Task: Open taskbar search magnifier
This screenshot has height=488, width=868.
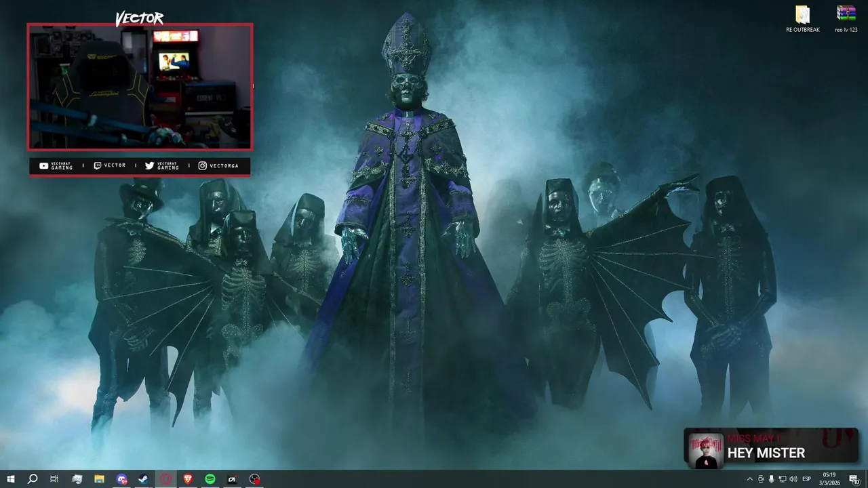Action: coord(33,479)
